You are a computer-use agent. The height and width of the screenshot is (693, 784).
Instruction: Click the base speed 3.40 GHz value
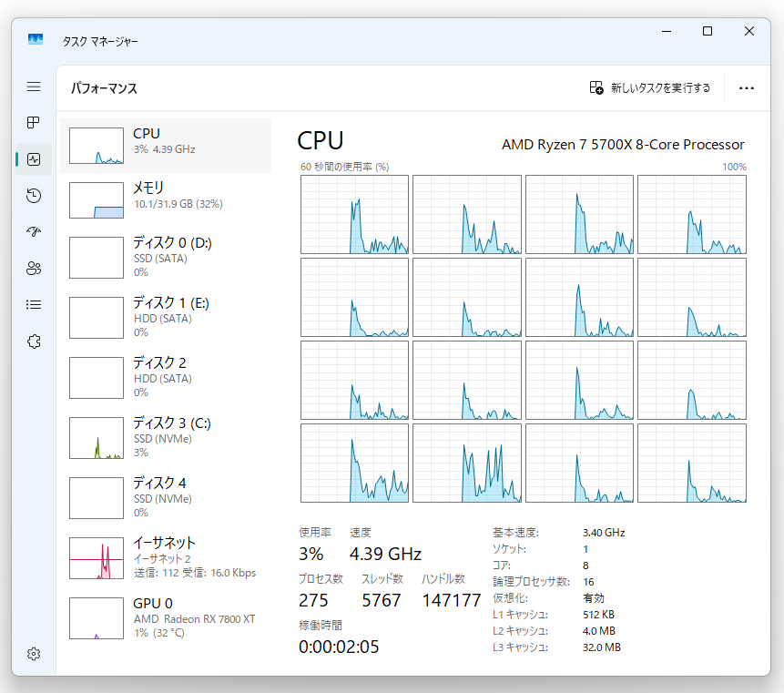click(x=604, y=533)
